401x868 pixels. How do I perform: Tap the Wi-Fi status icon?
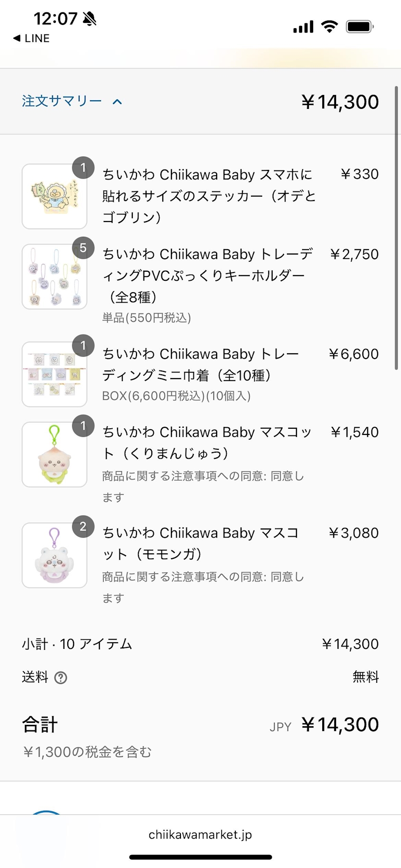[x=329, y=27]
